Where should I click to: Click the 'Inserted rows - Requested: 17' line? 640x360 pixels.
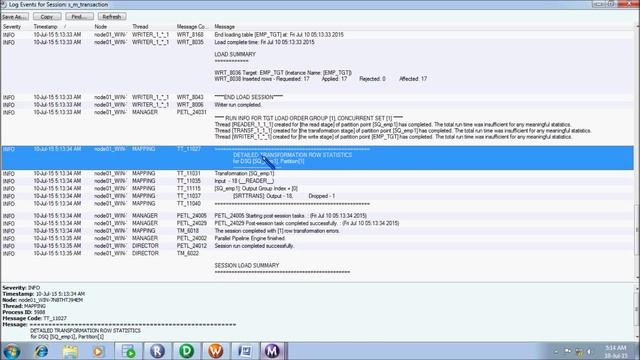coord(321,79)
